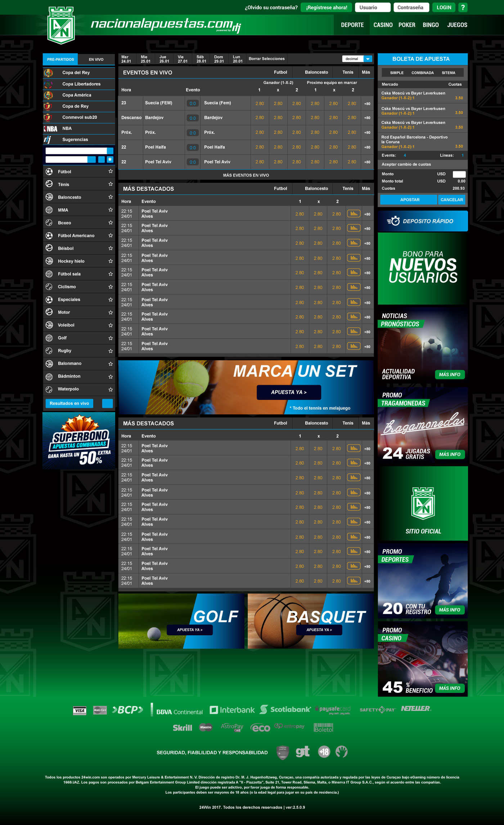Expand Más in Eventos en vivo header
504x825 pixels.
[366, 72]
